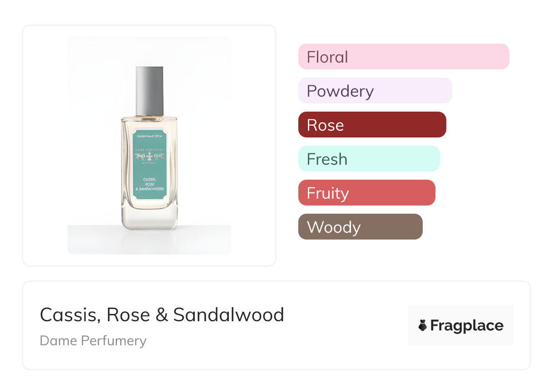The image size is (553, 392).
Task: Click the perfume bottle product image
Action: (149, 145)
